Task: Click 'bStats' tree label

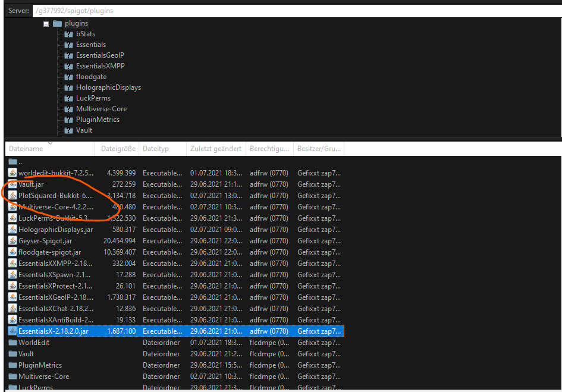Action: 86,34
